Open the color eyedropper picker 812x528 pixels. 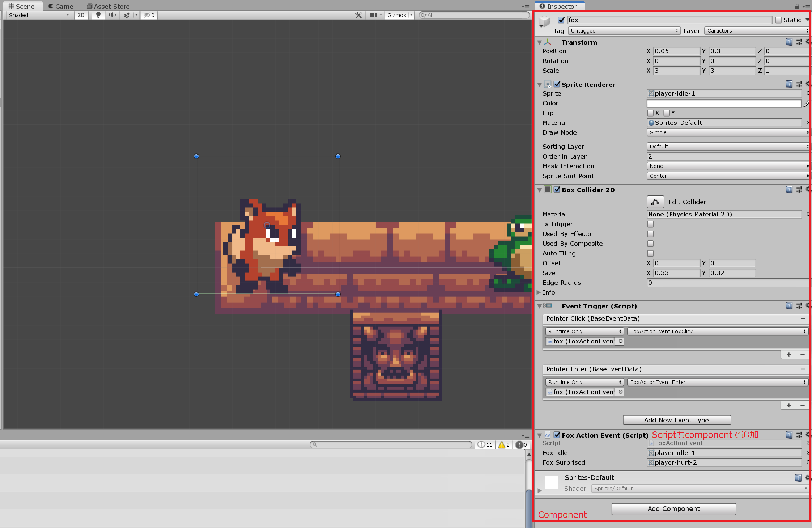806,104
